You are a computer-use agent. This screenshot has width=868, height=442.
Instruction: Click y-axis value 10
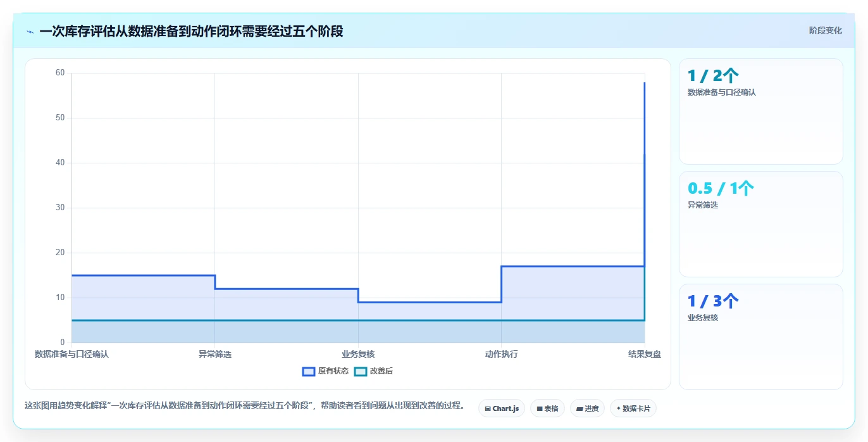click(60, 298)
